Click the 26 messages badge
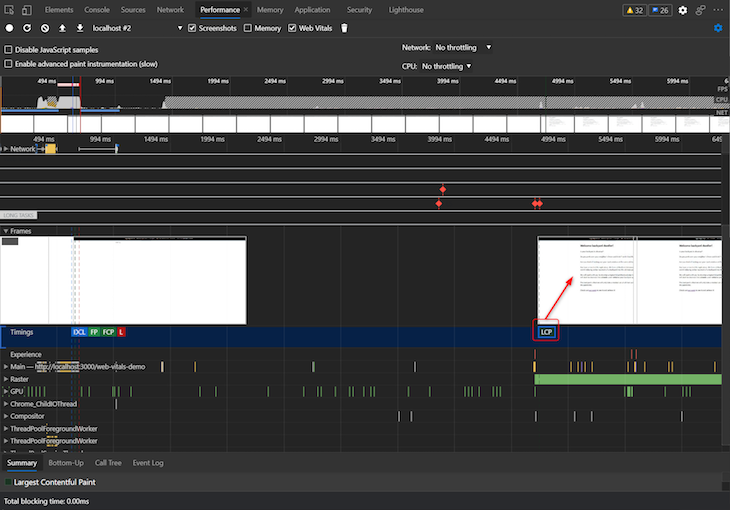730x510 pixels. click(x=660, y=10)
